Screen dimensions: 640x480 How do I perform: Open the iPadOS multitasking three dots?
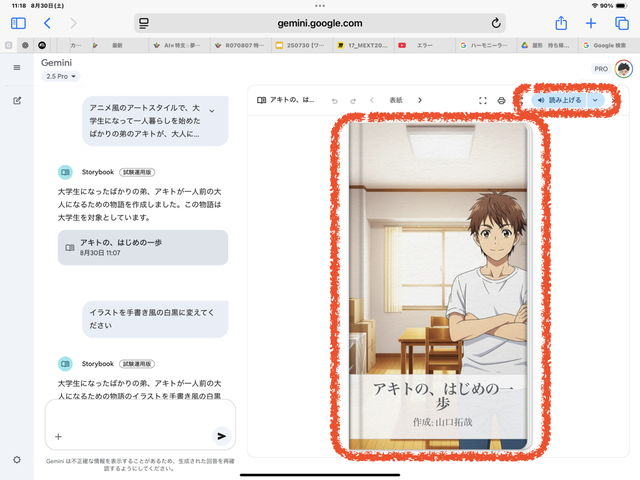pos(320,6)
